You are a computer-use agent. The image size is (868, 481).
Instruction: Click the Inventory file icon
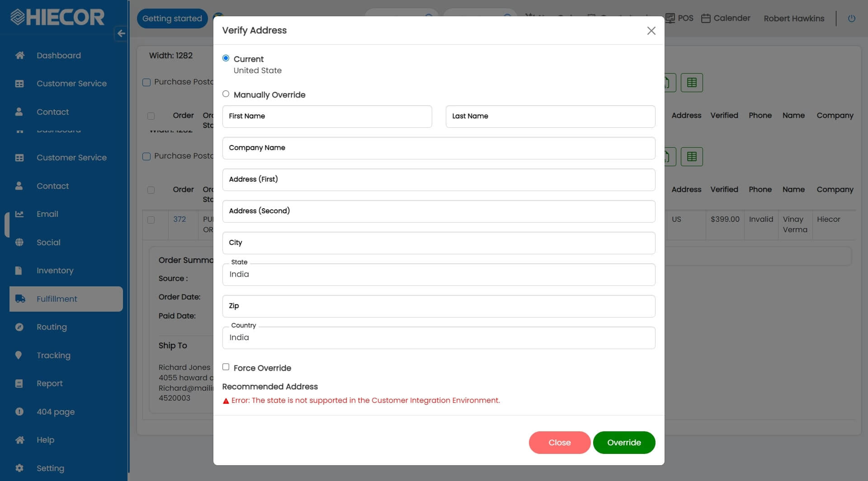point(19,271)
